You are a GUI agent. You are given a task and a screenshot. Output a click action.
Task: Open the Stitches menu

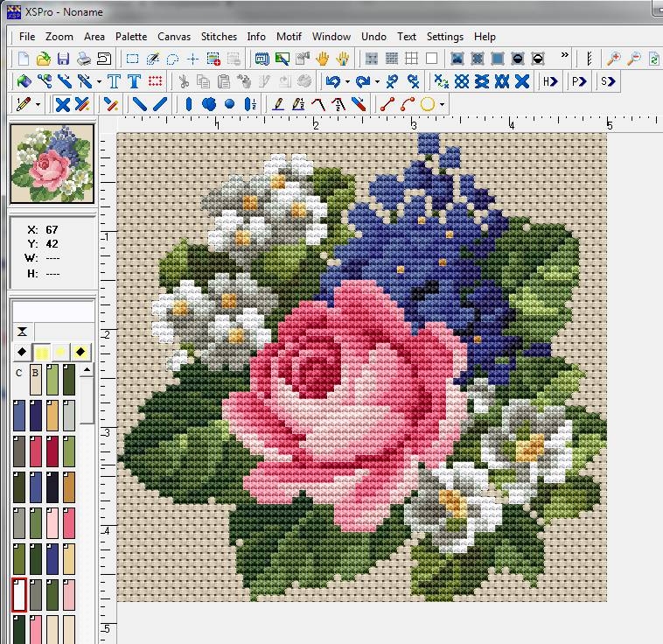click(x=219, y=37)
